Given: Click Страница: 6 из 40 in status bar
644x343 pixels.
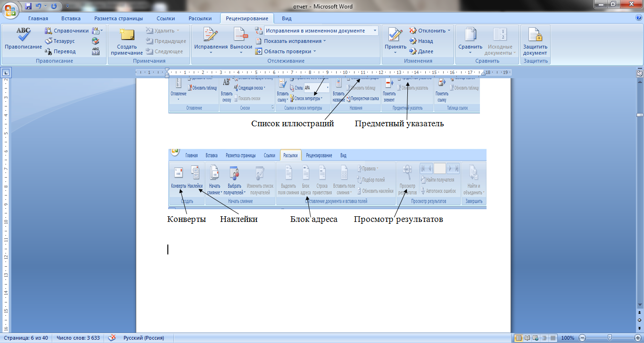Looking at the screenshot, I should click(x=26, y=338).
